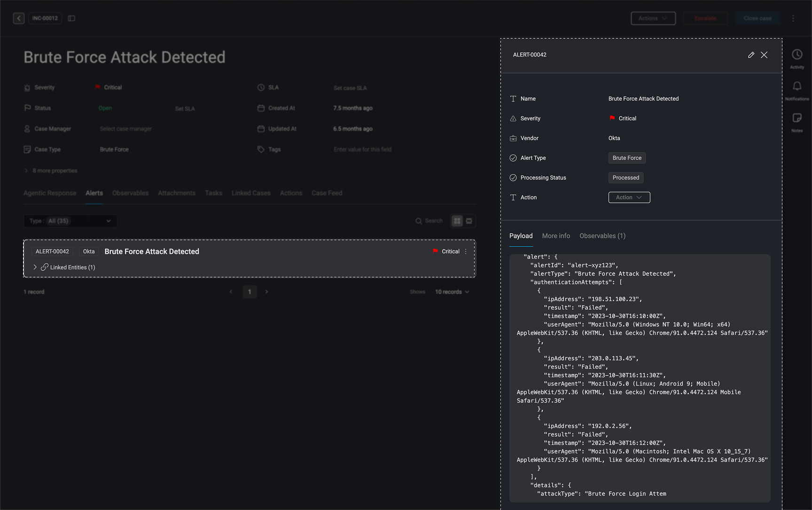
Task: Click the Processed status chip
Action: [626, 178]
